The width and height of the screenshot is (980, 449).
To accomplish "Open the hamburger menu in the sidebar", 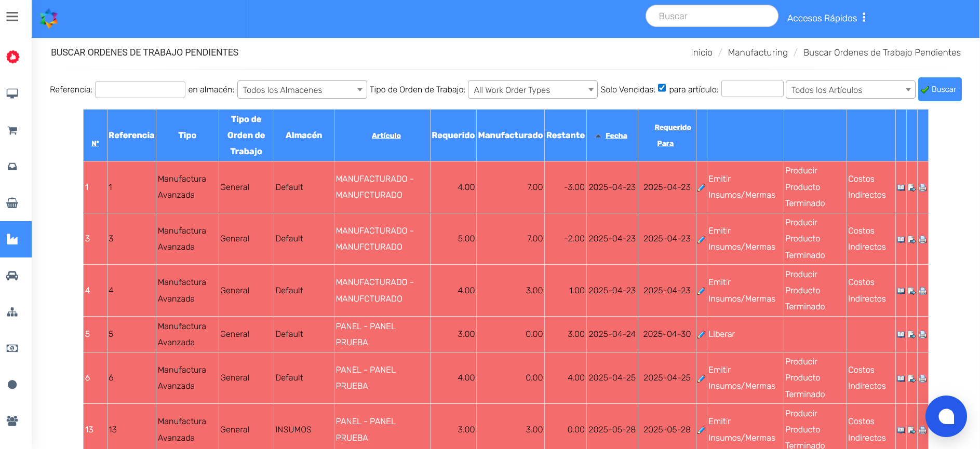I will (x=12, y=17).
